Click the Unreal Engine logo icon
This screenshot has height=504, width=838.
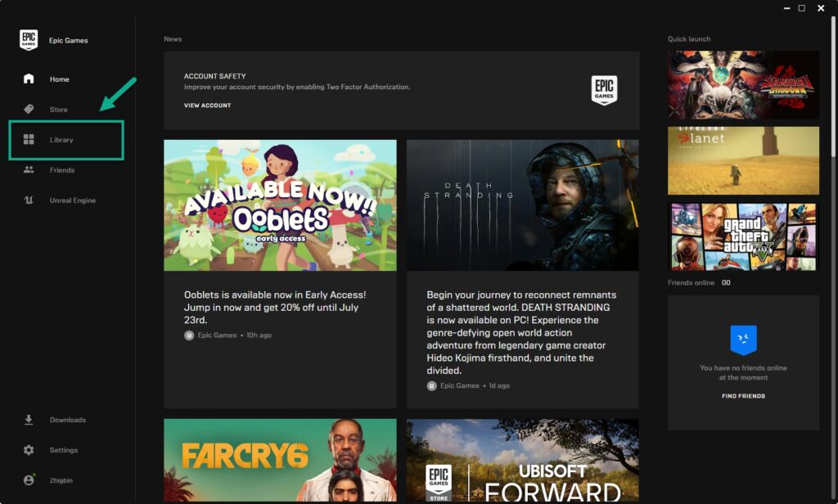[x=29, y=200]
